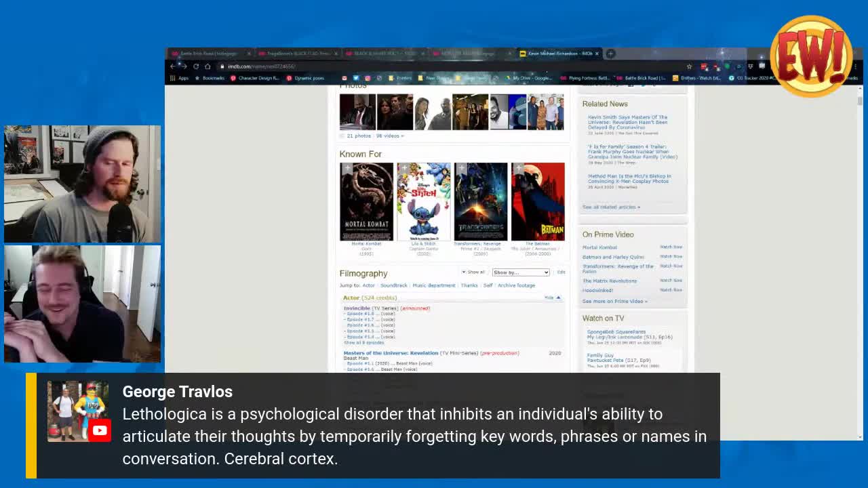This screenshot has width=868, height=488.
Task: Click Edit next to Filmography
Action: (561, 272)
